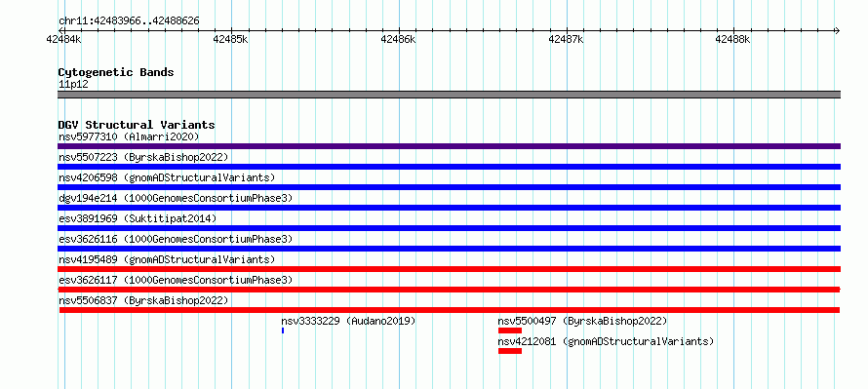868x389 pixels.
Task: Click the blue bar under dgv194e214
Action: [x=449, y=208]
